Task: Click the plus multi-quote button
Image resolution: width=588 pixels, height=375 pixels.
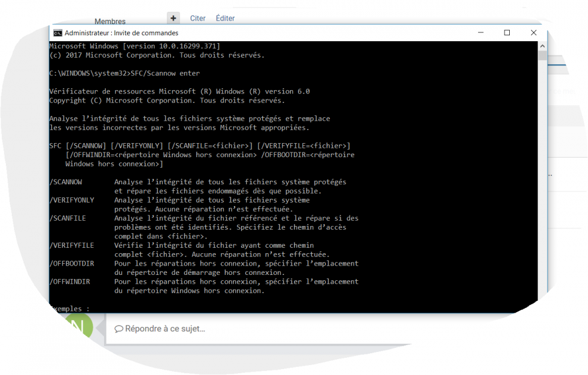Action: coord(173,18)
